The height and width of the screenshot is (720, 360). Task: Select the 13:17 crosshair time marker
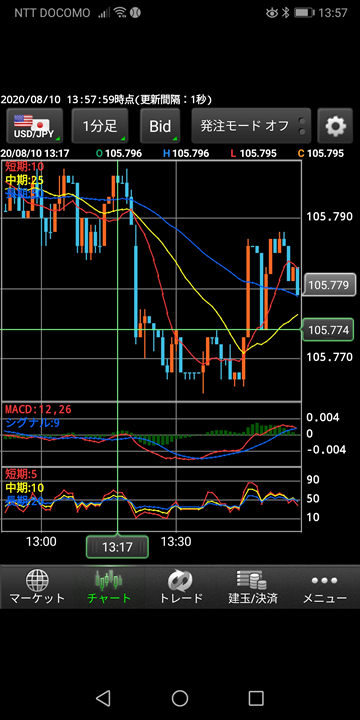coord(118,547)
